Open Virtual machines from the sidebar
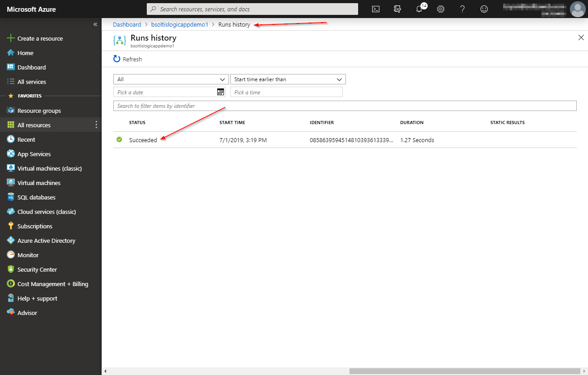The height and width of the screenshot is (375, 588). (39, 183)
